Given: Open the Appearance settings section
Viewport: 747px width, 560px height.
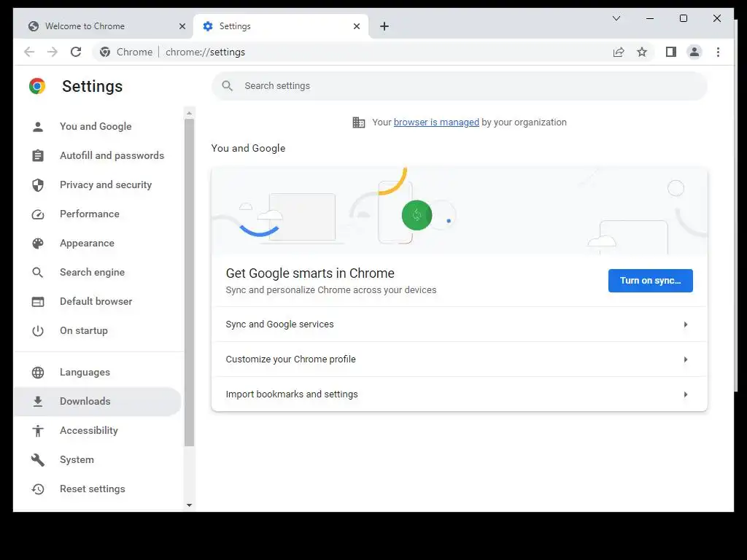Looking at the screenshot, I should point(87,244).
